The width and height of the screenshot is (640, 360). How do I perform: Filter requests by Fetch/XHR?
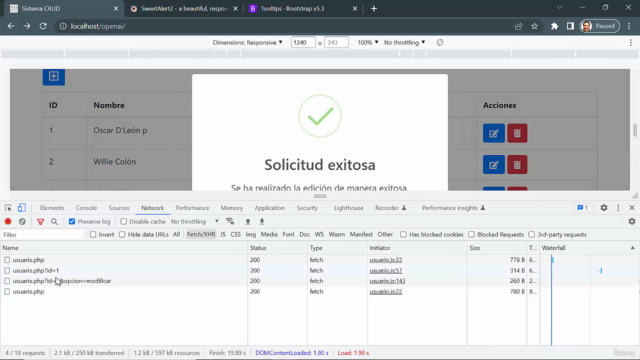click(x=201, y=234)
